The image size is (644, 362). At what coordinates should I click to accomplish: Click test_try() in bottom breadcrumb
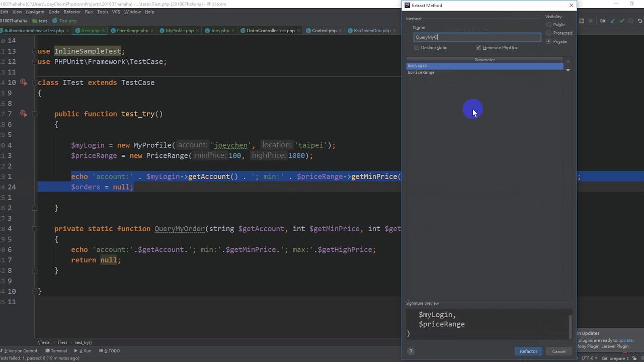pyautogui.click(x=84, y=342)
